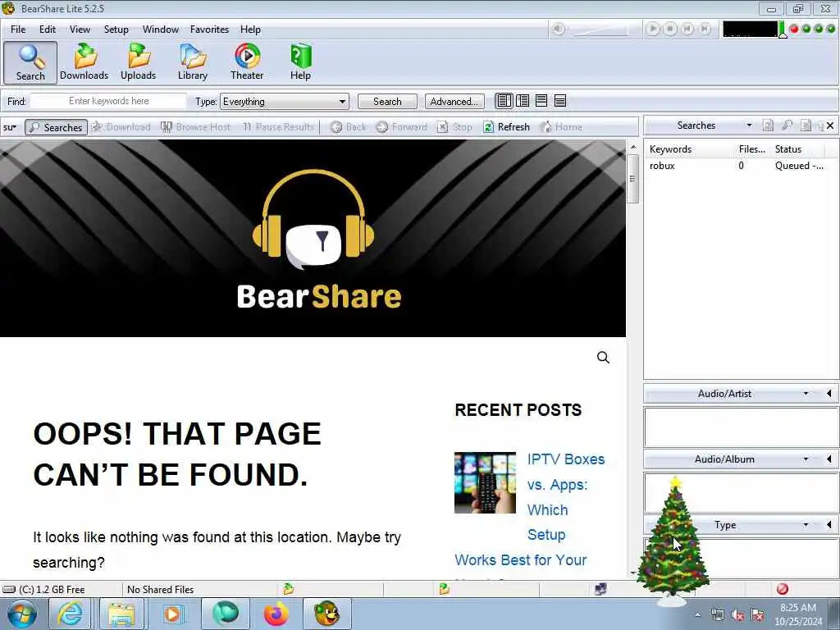840x630 pixels.
Task: Open the Theater view
Action: pyautogui.click(x=247, y=62)
